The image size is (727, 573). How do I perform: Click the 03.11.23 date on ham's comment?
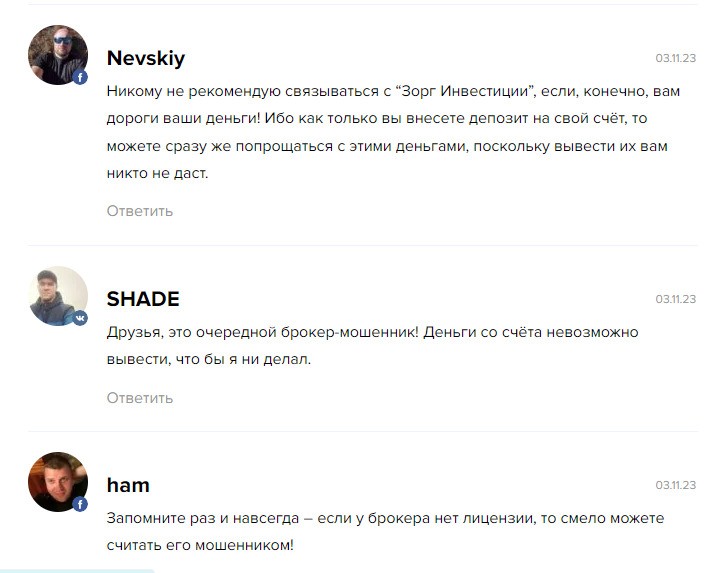tap(676, 485)
